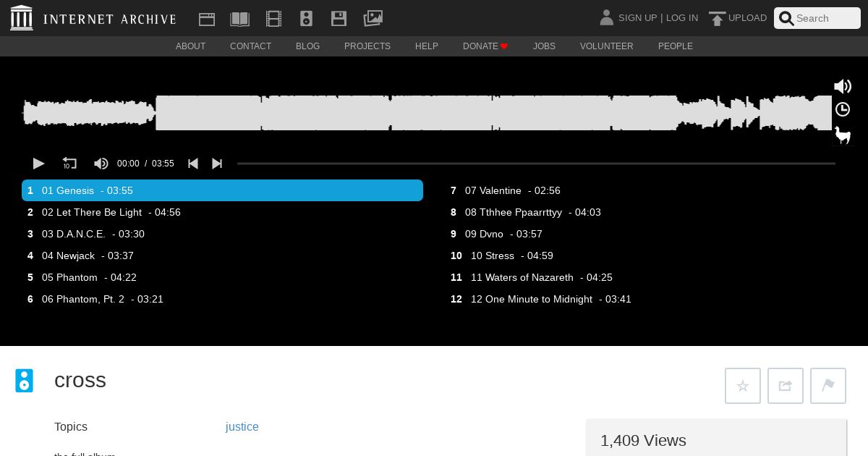
Task: Flag this item
Action: point(828,386)
